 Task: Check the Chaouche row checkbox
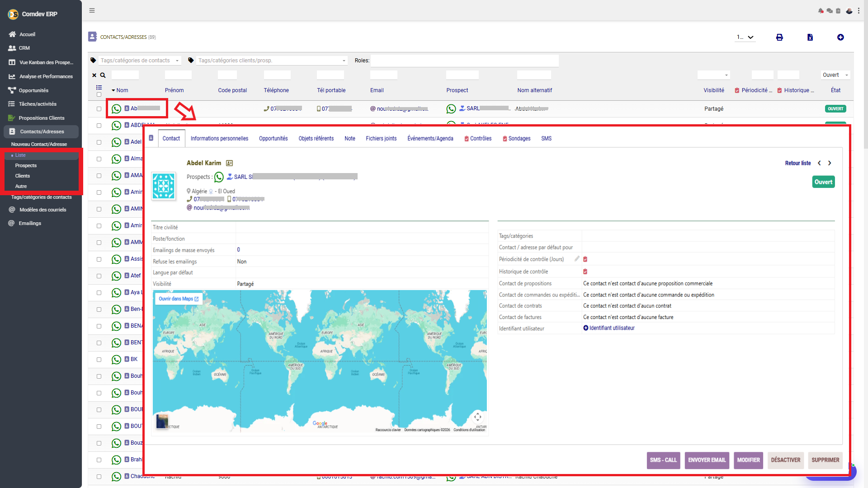(99, 477)
